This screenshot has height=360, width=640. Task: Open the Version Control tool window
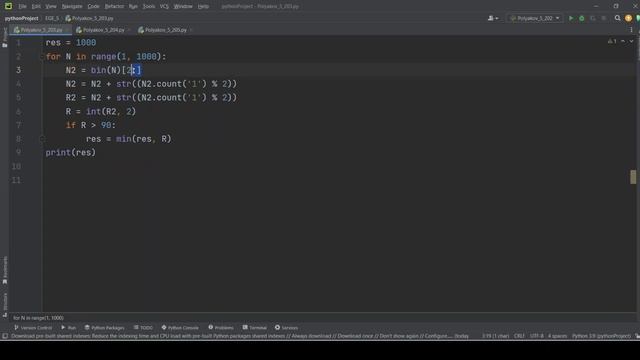(33, 328)
